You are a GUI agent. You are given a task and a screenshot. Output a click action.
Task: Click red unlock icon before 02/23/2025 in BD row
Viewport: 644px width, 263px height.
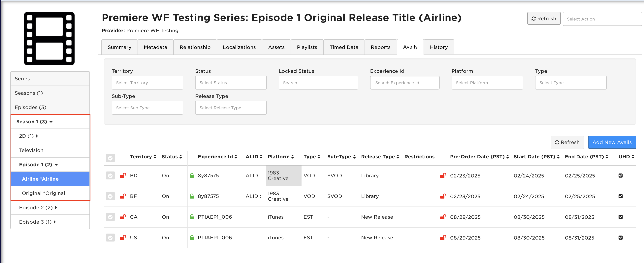click(x=443, y=175)
